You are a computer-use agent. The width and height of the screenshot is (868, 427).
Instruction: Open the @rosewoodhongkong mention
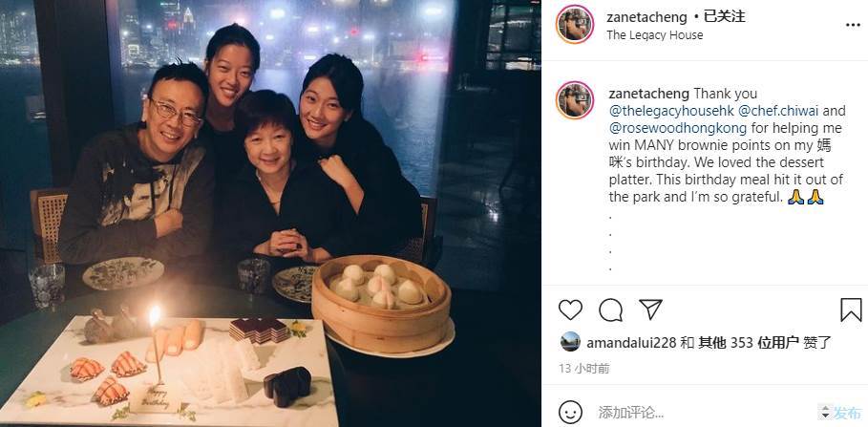click(x=678, y=128)
